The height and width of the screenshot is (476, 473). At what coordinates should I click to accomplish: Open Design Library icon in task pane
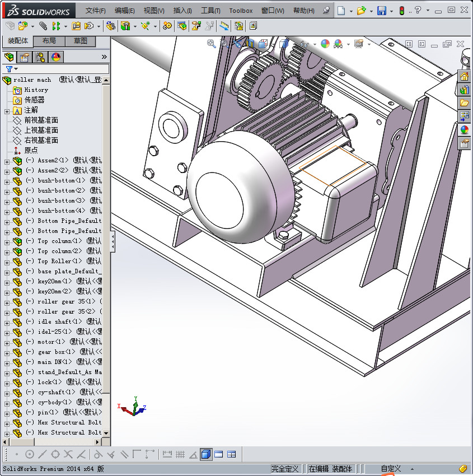click(465, 90)
